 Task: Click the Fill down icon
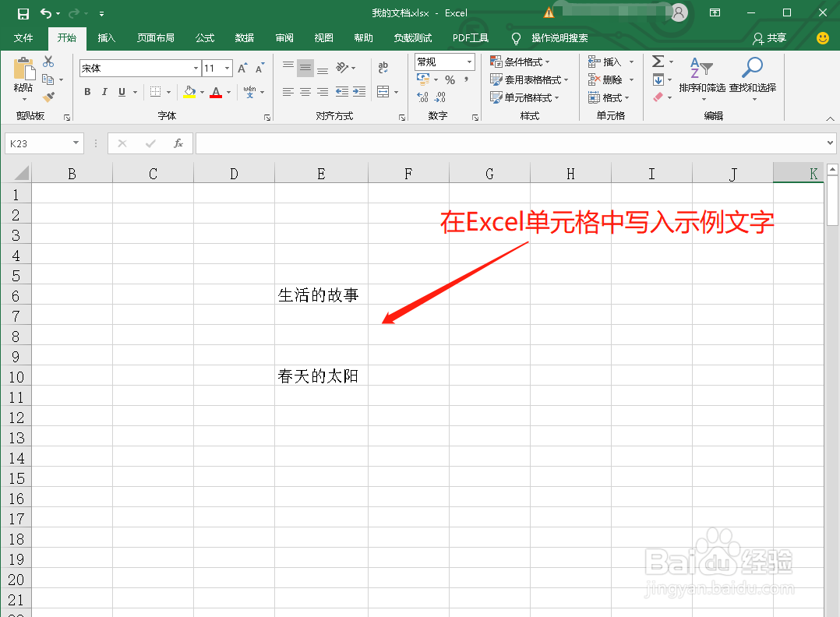pyautogui.click(x=658, y=79)
